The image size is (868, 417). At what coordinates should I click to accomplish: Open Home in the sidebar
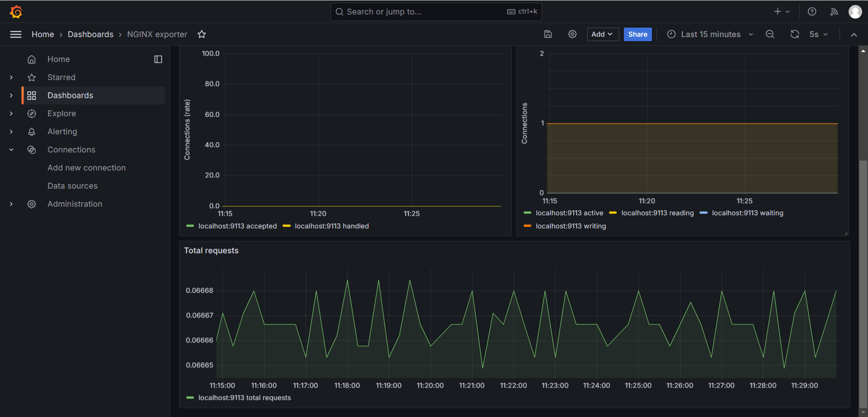pyautogui.click(x=58, y=59)
